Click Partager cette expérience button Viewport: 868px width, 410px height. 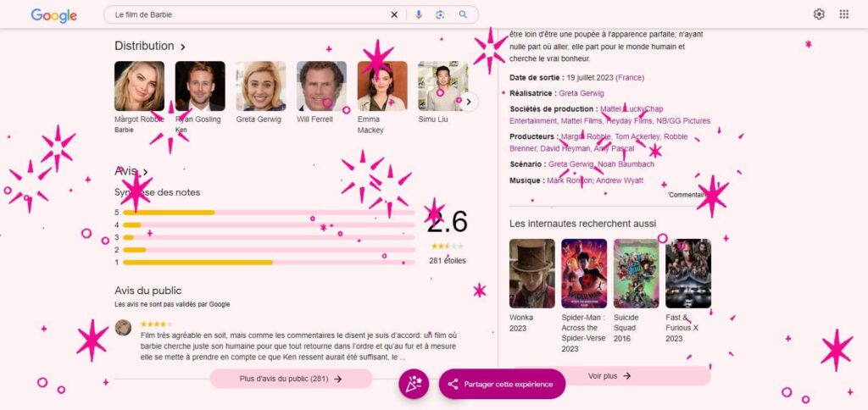pyautogui.click(x=502, y=384)
